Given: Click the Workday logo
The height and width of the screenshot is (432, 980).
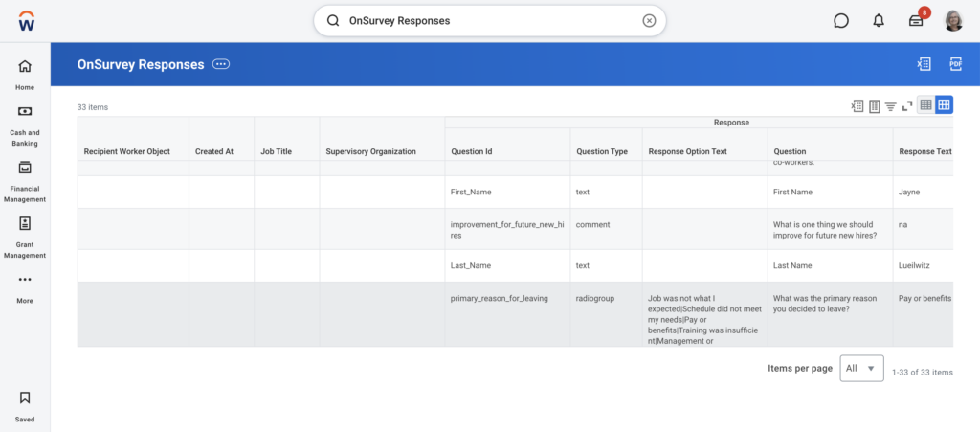Looking at the screenshot, I should point(26,21).
